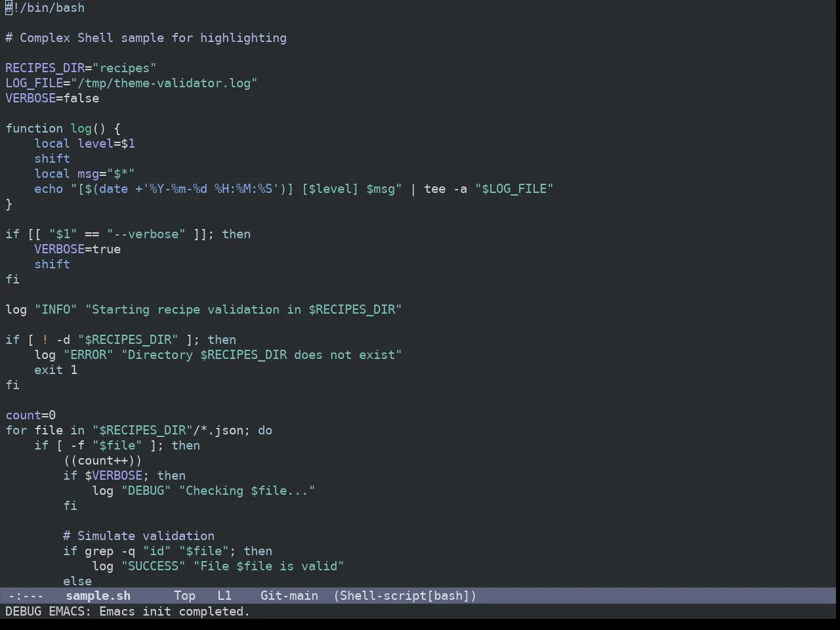The height and width of the screenshot is (630, 840).
Task: Click the echo area message 'Emacs init completed'
Action: 174,612
